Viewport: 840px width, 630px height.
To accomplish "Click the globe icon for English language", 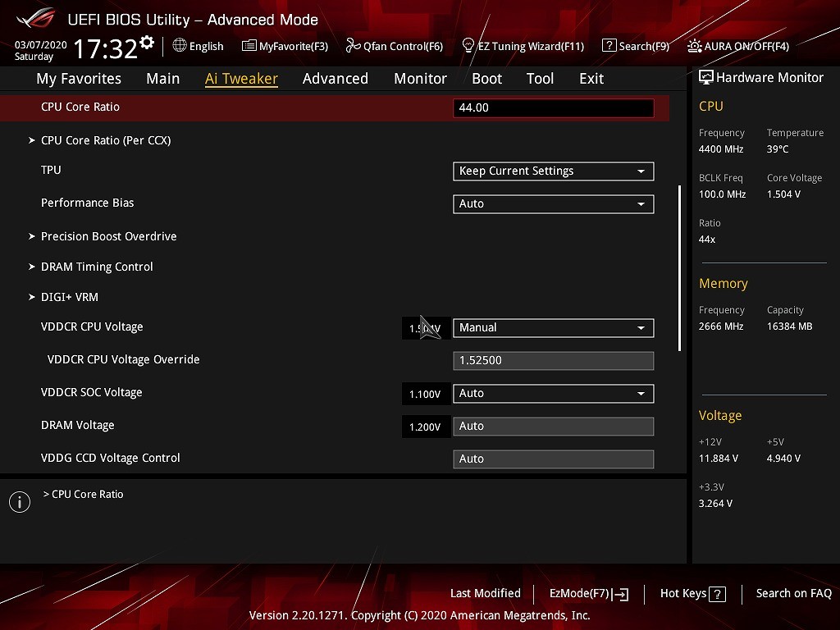I will (x=180, y=46).
